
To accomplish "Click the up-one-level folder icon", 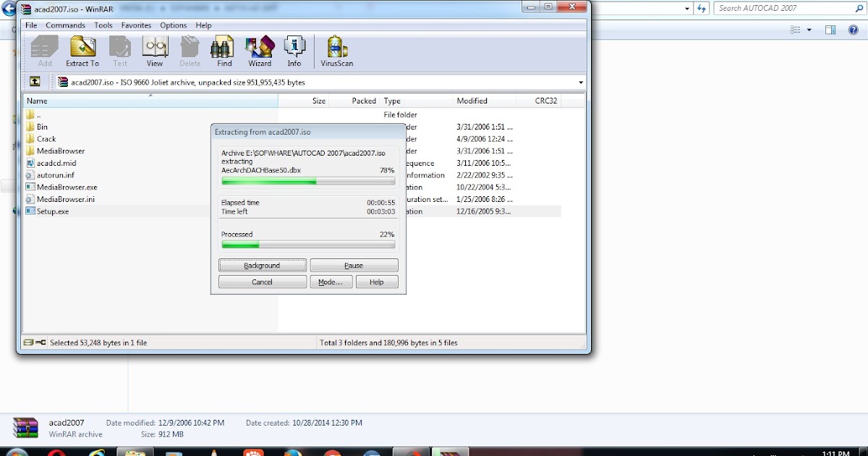I will pyautogui.click(x=35, y=82).
